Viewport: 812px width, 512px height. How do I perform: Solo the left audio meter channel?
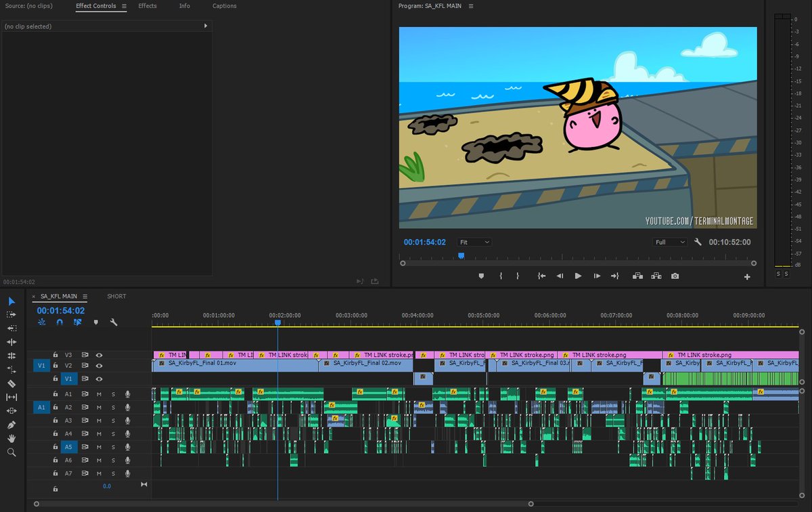click(x=778, y=274)
